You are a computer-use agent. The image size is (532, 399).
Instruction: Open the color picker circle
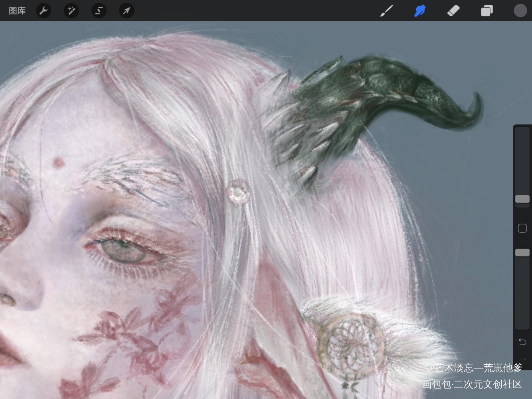click(x=520, y=11)
